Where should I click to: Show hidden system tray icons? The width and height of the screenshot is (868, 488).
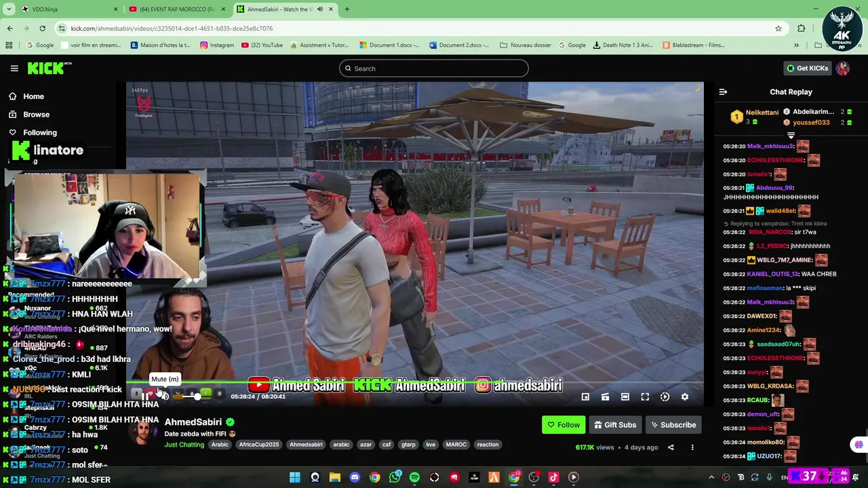coord(711,477)
